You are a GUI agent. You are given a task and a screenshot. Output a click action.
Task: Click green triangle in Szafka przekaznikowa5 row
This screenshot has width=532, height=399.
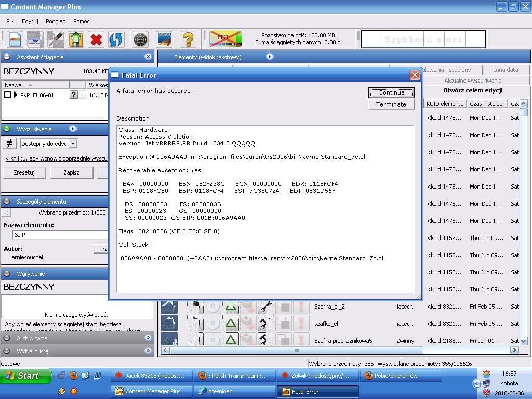[x=231, y=339]
